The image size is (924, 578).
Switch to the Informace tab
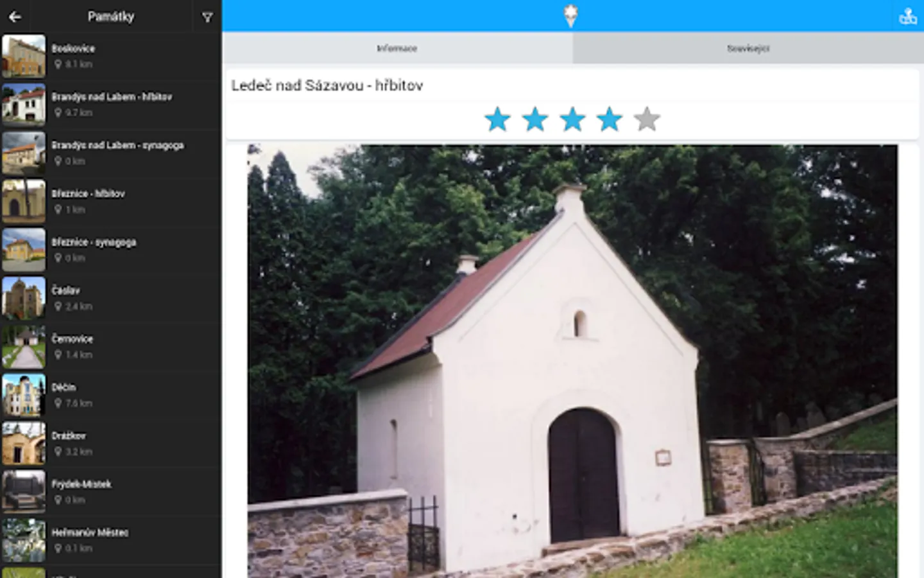tap(397, 48)
